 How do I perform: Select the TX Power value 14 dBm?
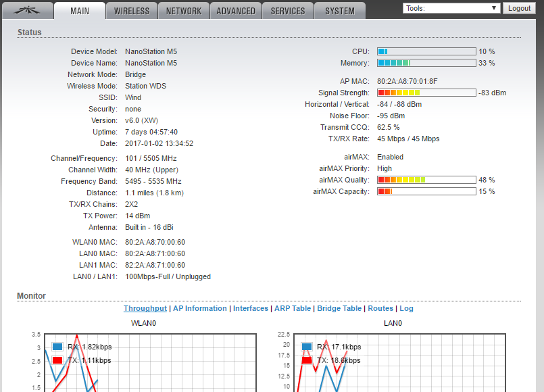[138, 216]
